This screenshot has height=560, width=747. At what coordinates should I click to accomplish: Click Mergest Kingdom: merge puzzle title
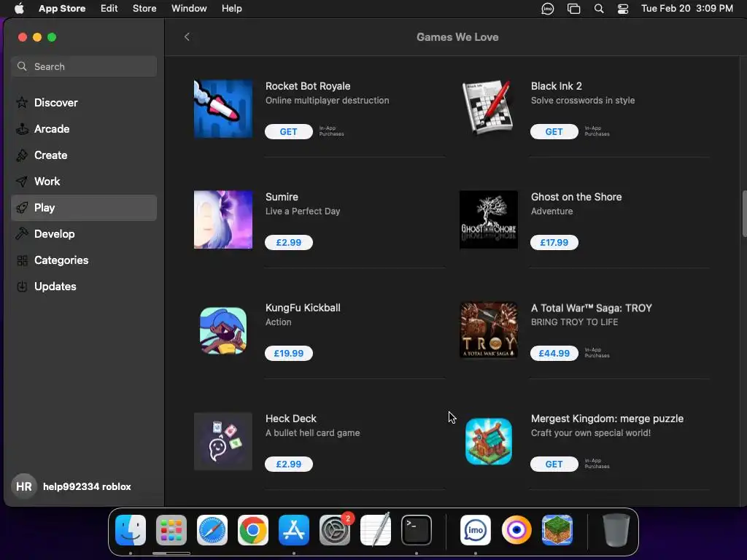607,419
